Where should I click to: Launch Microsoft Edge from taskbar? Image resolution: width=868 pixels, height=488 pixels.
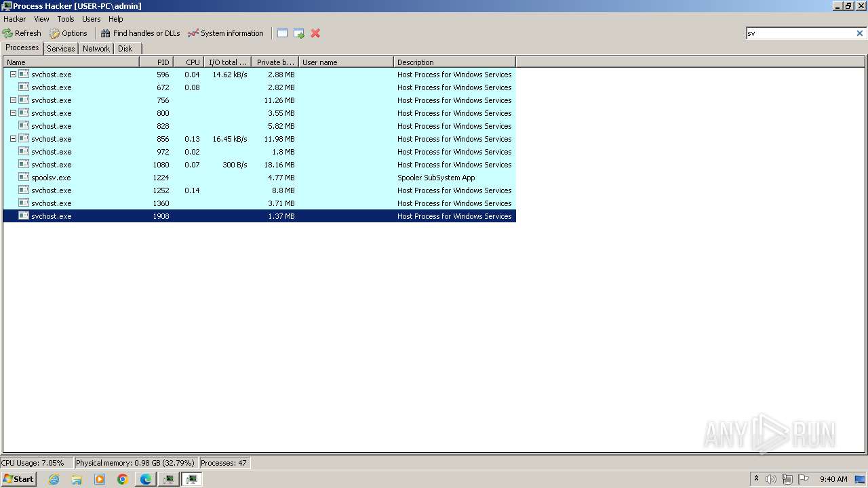pyautogui.click(x=146, y=479)
